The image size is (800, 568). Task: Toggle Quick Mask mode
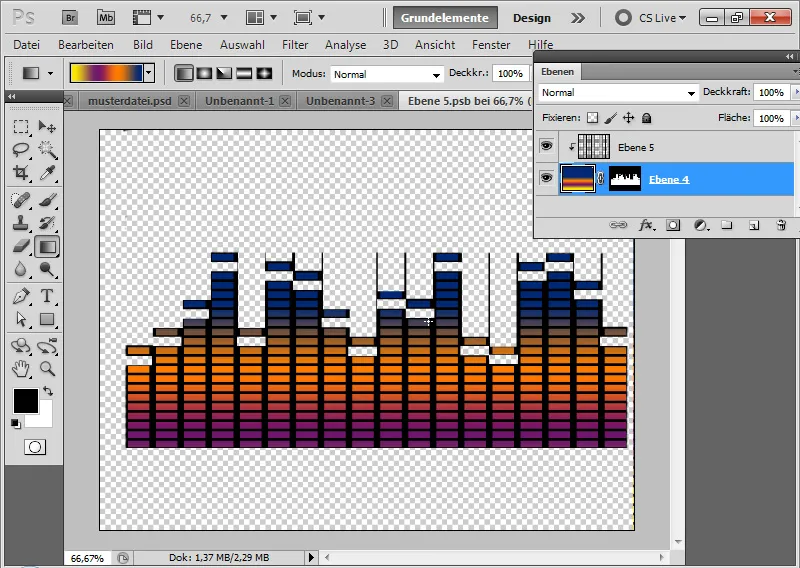tap(35, 447)
